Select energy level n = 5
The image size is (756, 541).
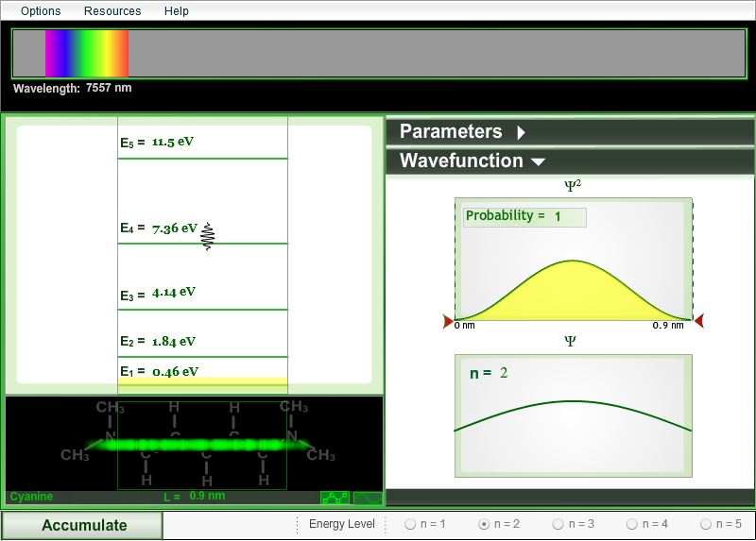click(x=706, y=524)
